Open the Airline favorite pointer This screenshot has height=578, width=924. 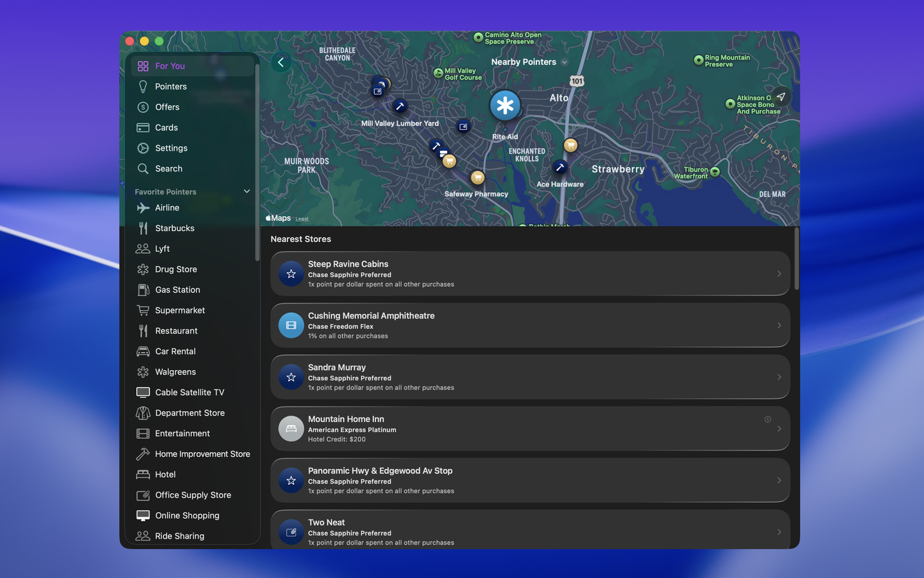[x=167, y=208]
